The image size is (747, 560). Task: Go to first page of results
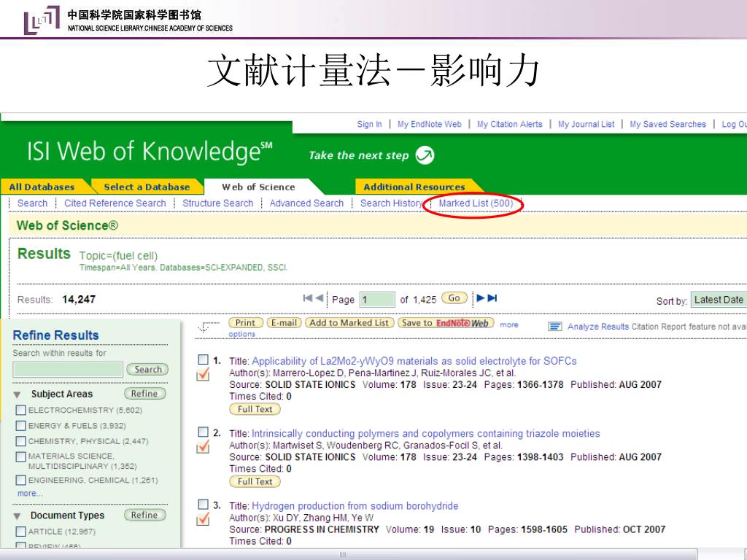[x=308, y=298]
